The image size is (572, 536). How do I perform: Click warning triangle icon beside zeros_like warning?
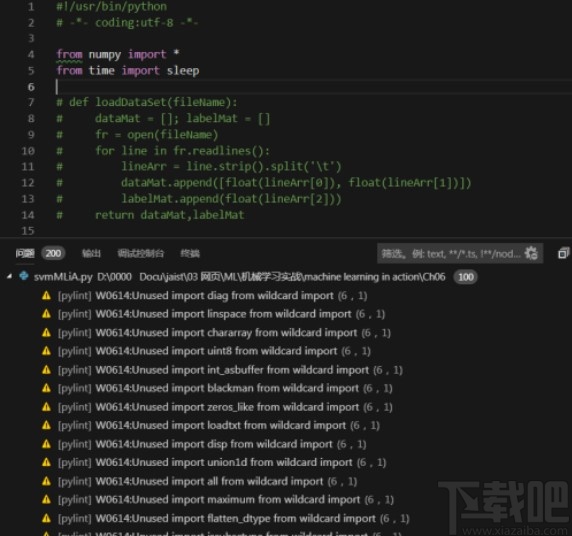point(46,406)
